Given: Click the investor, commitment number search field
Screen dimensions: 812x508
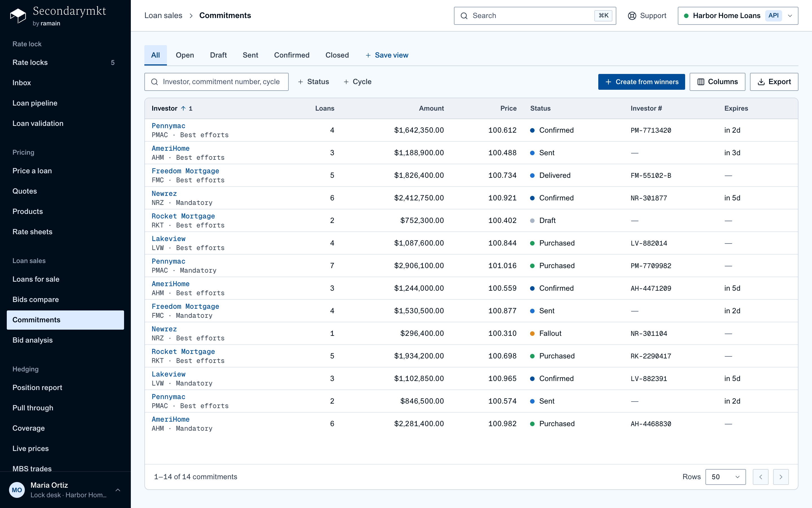Looking at the screenshot, I should [217, 82].
